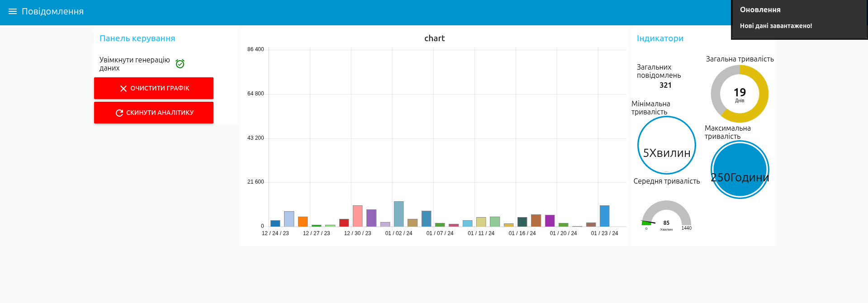
Task: Click the X icon on clear chart button
Action: (123, 89)
